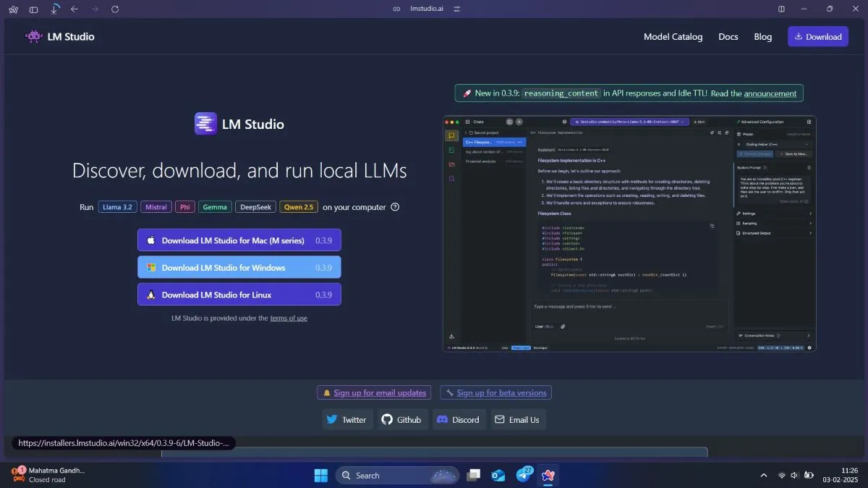Open the Model Catalog page
This screenshot has width=868, height=488.
point(673,37)
